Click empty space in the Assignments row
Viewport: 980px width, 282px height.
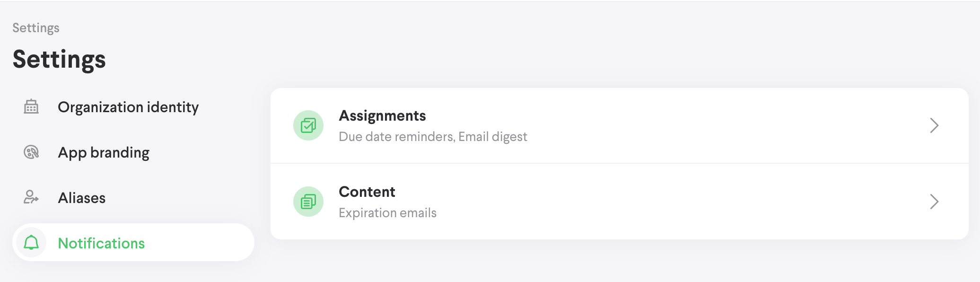tap(709, 125)
